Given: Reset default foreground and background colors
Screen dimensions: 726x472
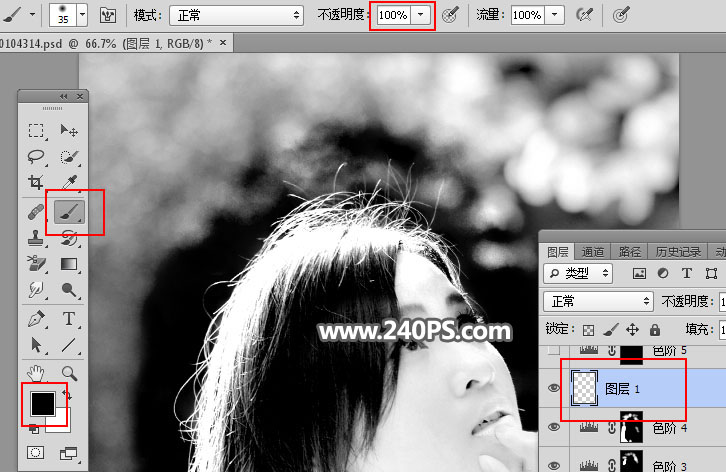Looking at the screenshot, I should [x=34, y=429].
